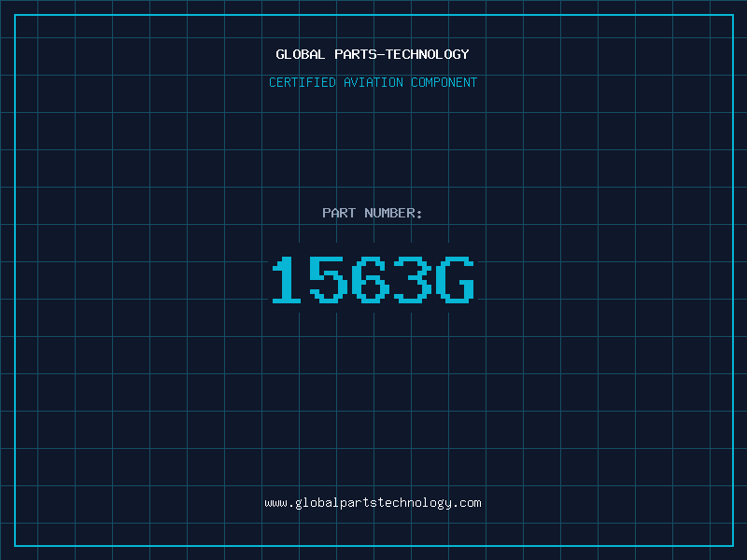Click the PART NUMBER: label

(373, 213)
